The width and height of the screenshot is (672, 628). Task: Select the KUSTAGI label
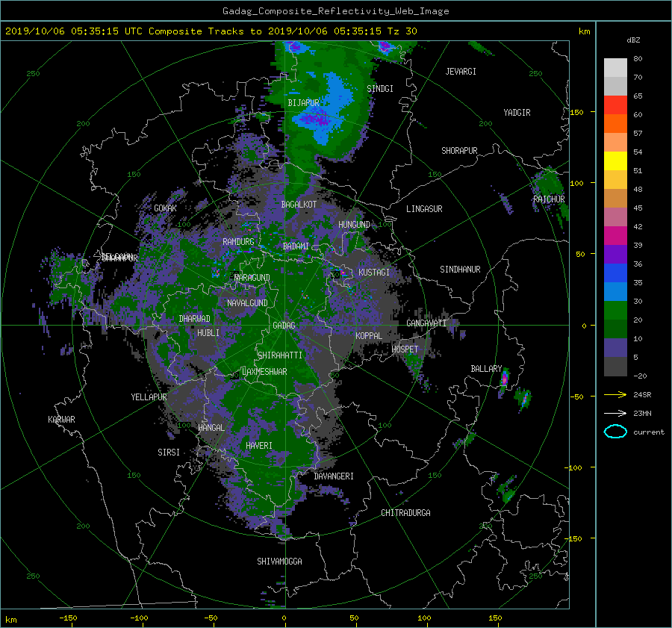tap(374, 273)
